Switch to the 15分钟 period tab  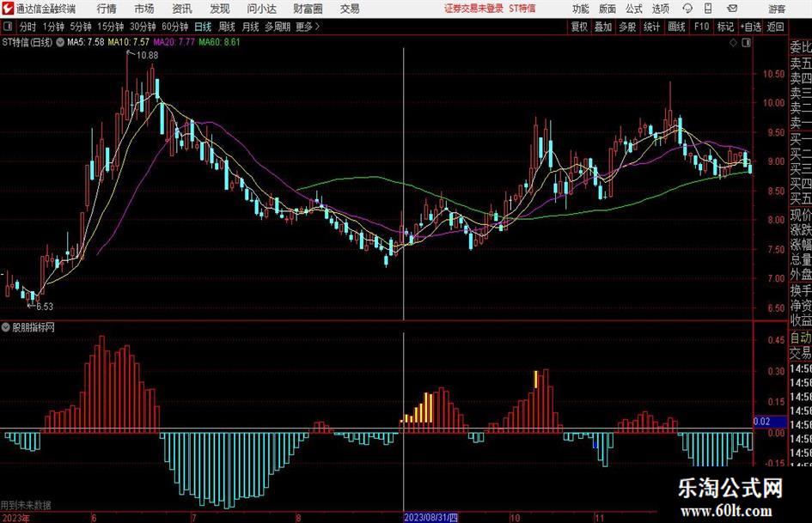[x=110, y=27]
